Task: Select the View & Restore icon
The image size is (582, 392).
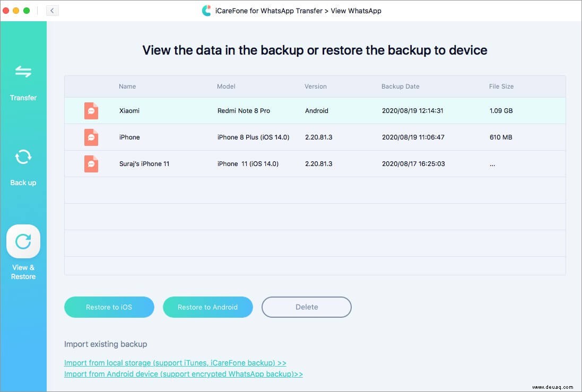Action: [23, 241]
